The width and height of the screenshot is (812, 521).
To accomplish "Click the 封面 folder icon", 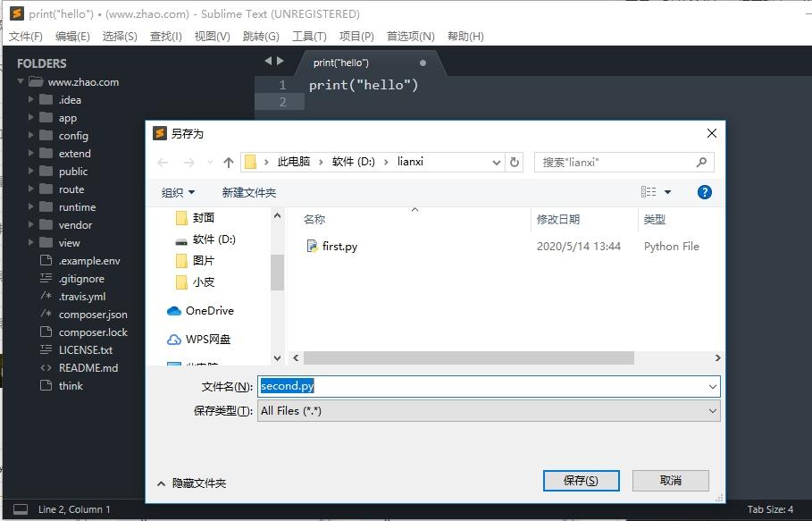I will pyautogui.click(x=181, y=218).
